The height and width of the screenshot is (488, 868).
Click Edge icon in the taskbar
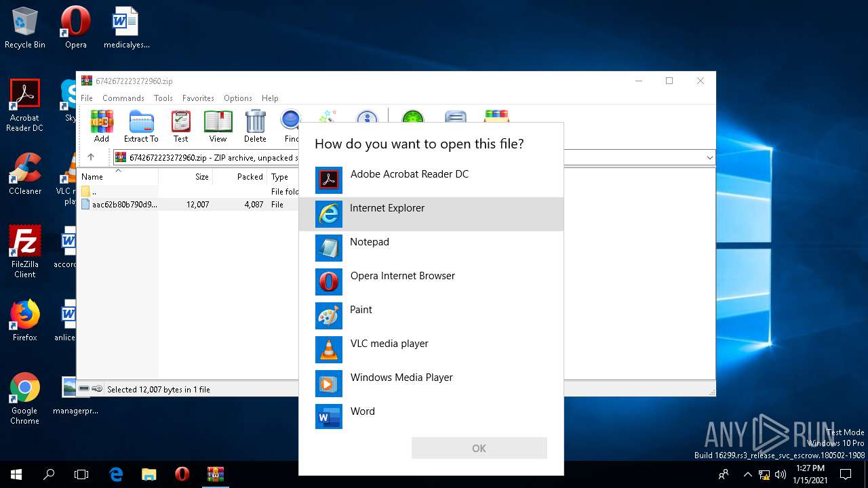point(116,474)
